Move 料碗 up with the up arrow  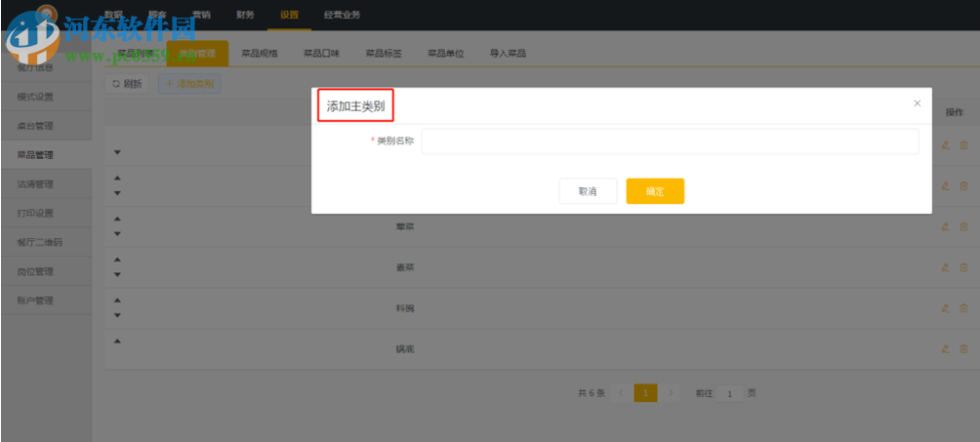point(117,301)
